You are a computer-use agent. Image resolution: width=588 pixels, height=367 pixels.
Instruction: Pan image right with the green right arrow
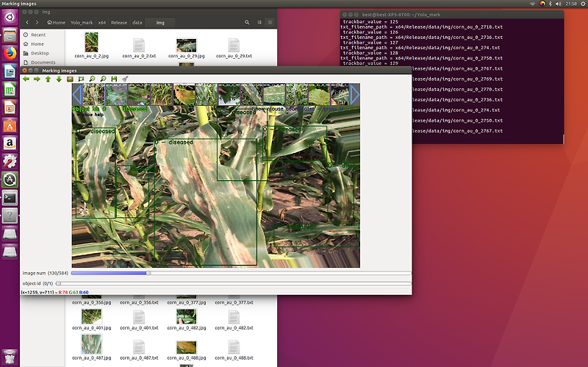[37, 79]
